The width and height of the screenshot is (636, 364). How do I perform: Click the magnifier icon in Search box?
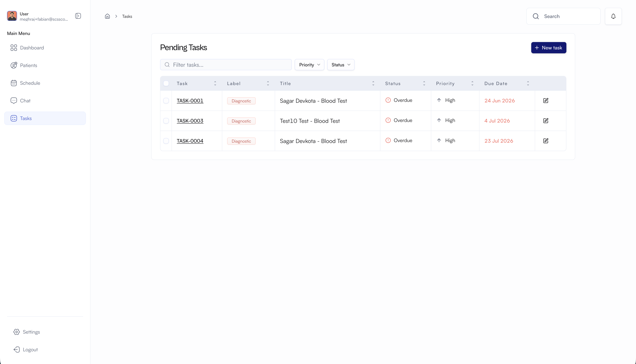[x=536, y=16]
